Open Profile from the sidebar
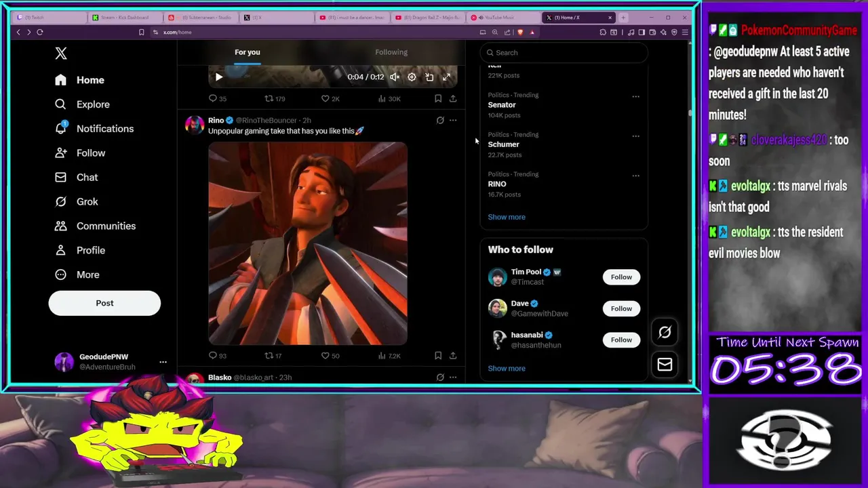 coord(80,250)
